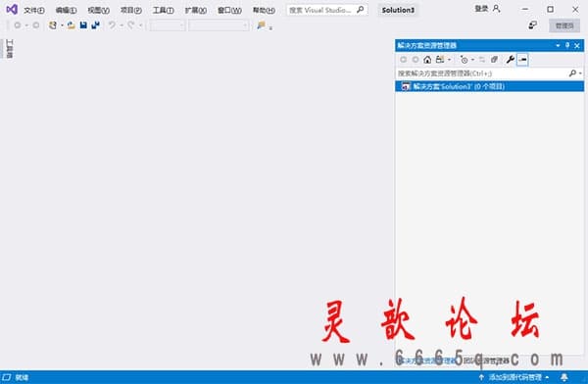Click the pending changes filter icon
588x384 pixels.
[x=464, y=59]
